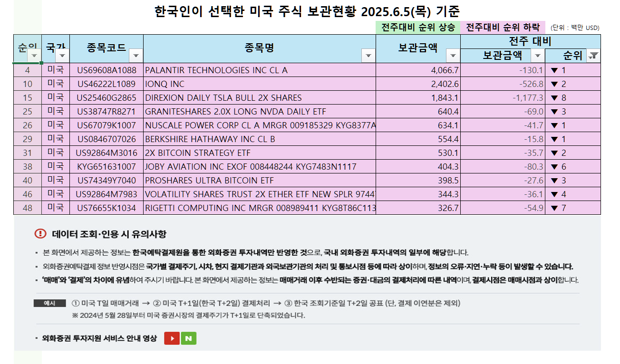Select the 554.4 value for Berkshire Hathaway
This screenshot has height=364, width=620.
tap(418, 139)
